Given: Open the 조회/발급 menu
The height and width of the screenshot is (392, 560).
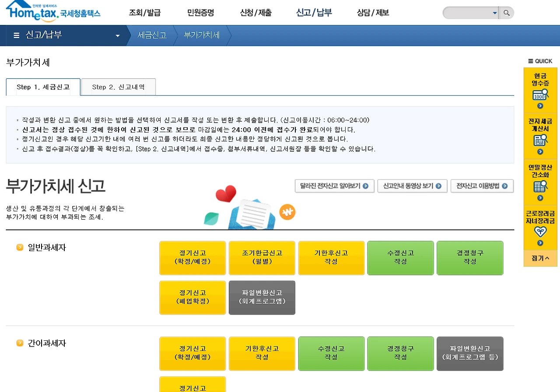Looking at the screenshot, I should coord(145,13).
